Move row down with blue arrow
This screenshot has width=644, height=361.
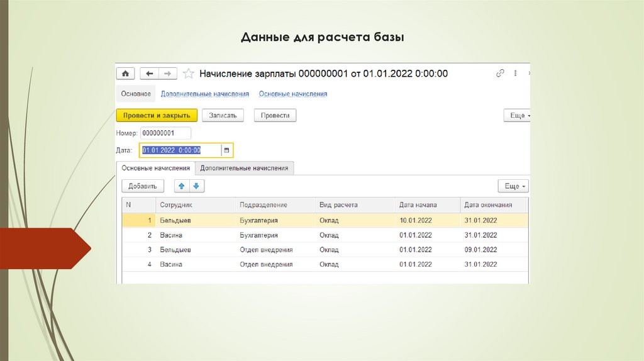(x=196, y=186)
